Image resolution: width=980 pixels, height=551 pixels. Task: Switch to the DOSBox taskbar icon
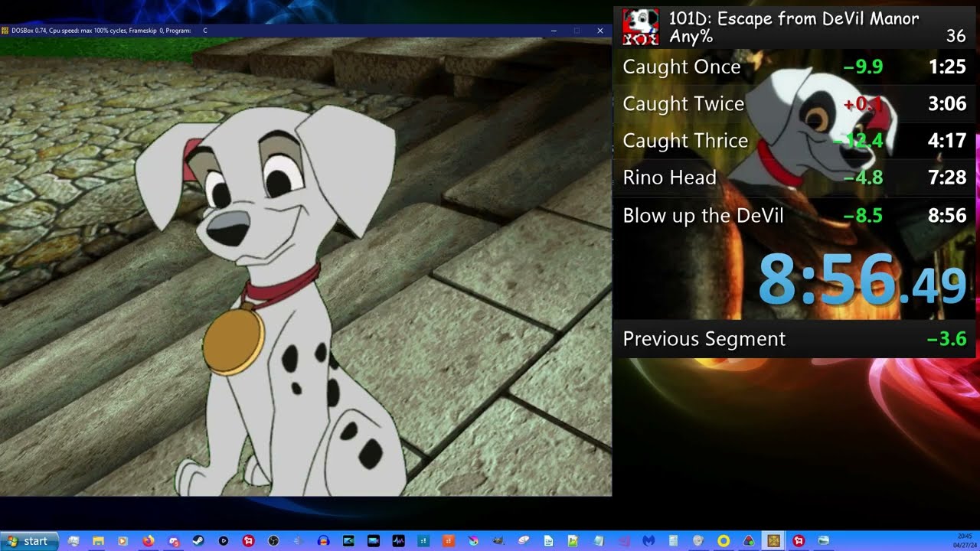click(773, 541)
